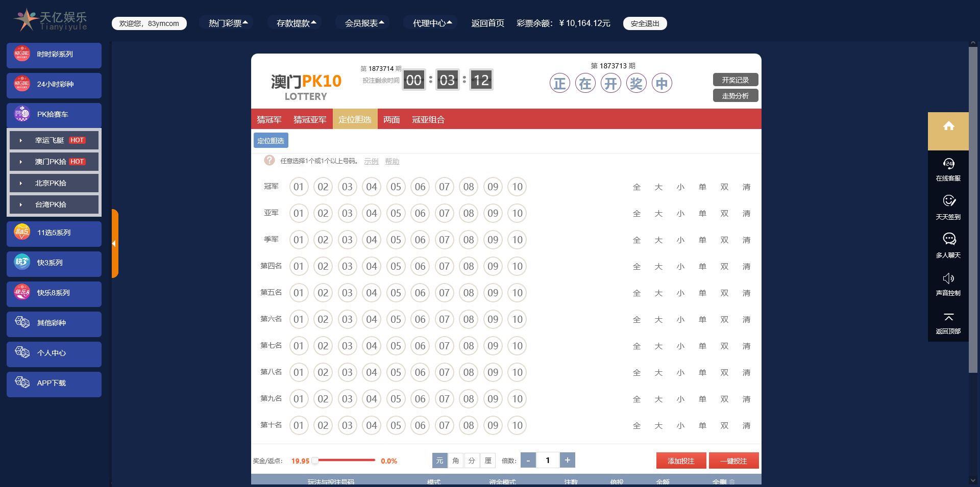
Task: Switch to the 猜冠亚军 tab
Action: tap(310, 119)
